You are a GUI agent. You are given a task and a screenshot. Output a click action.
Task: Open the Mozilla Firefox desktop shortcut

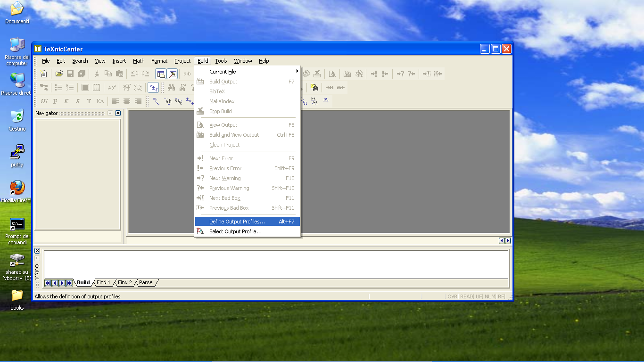pos(17,191)
